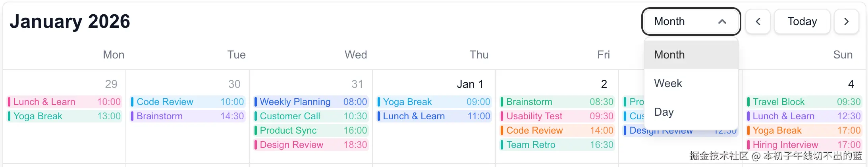
Task: Jump to Today's date
Action: [802, 21]
